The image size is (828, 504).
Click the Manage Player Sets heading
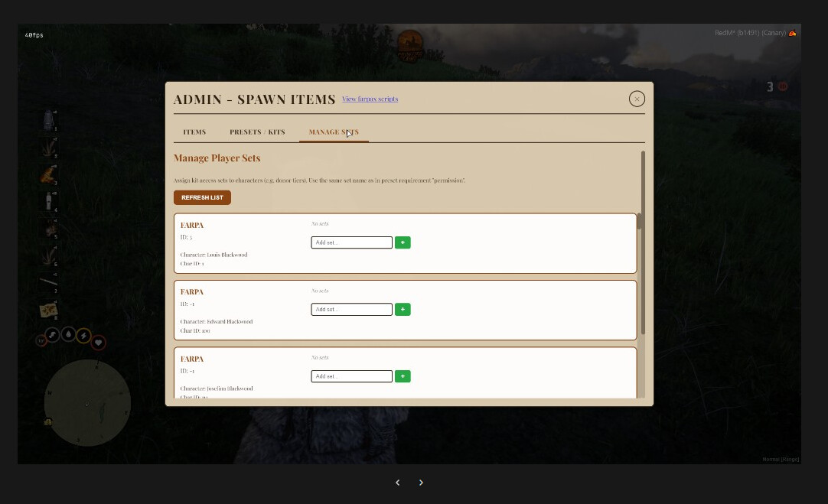[x=217, y=158]
